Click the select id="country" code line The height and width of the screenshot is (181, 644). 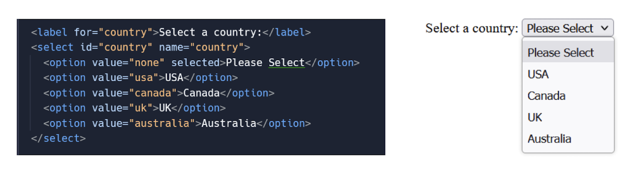point(141,48)
